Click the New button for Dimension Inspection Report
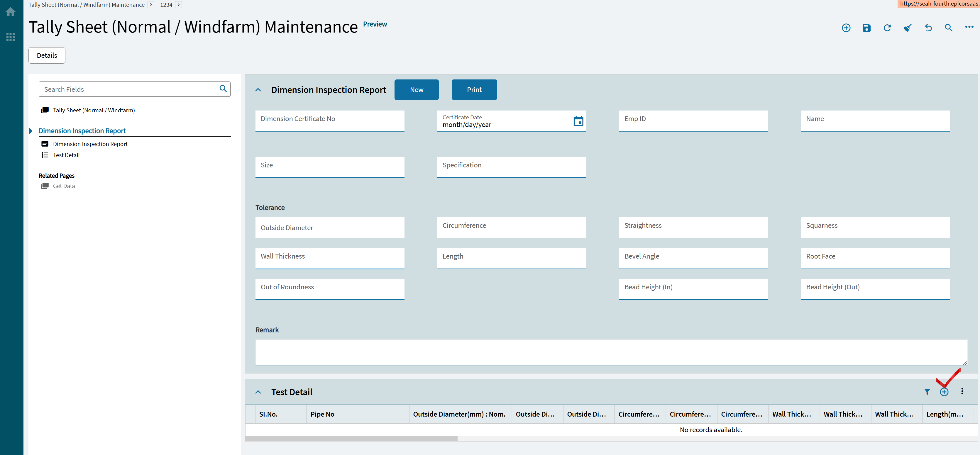 coord(416,89)
